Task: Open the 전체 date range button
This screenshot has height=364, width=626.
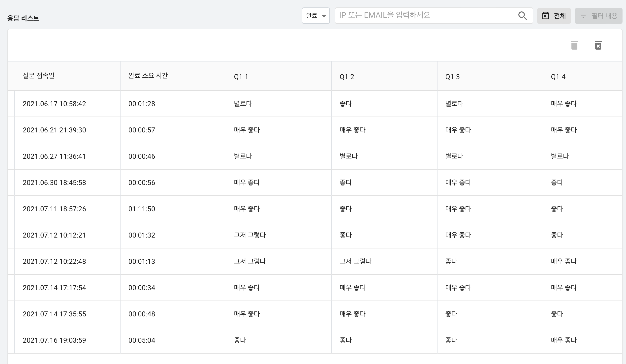Action: click(554, 16)
